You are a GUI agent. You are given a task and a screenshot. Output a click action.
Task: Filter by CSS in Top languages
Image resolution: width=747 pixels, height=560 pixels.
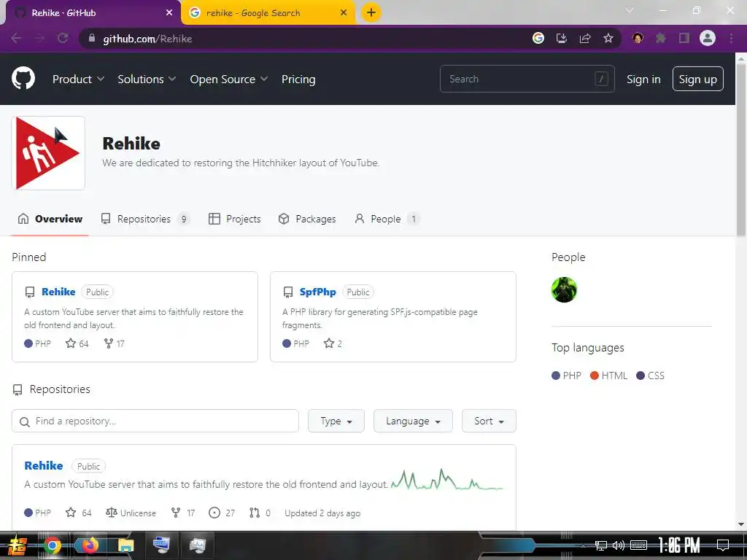pos(650,376)
